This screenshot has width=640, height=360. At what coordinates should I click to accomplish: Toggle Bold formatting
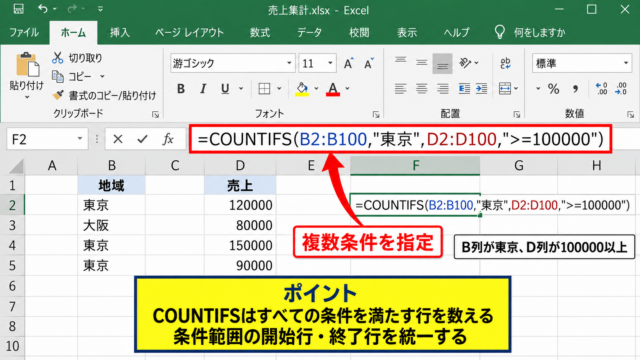tap(181, 89)
